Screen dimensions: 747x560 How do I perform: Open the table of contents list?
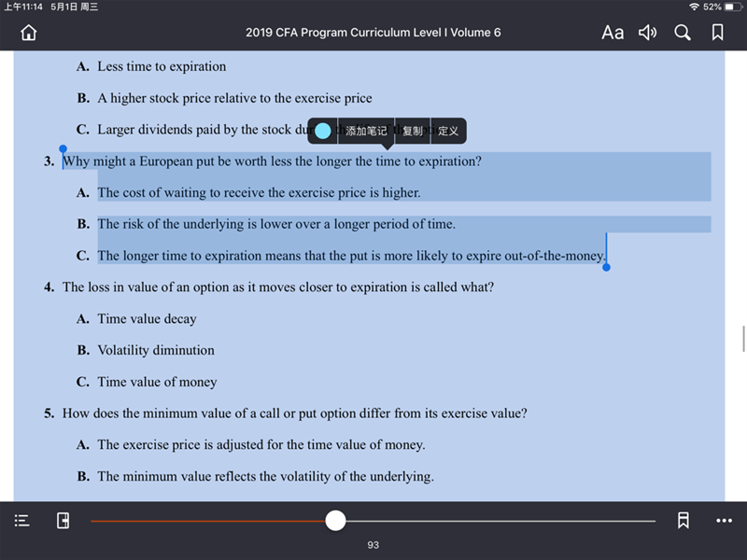(x=21, y=521)
